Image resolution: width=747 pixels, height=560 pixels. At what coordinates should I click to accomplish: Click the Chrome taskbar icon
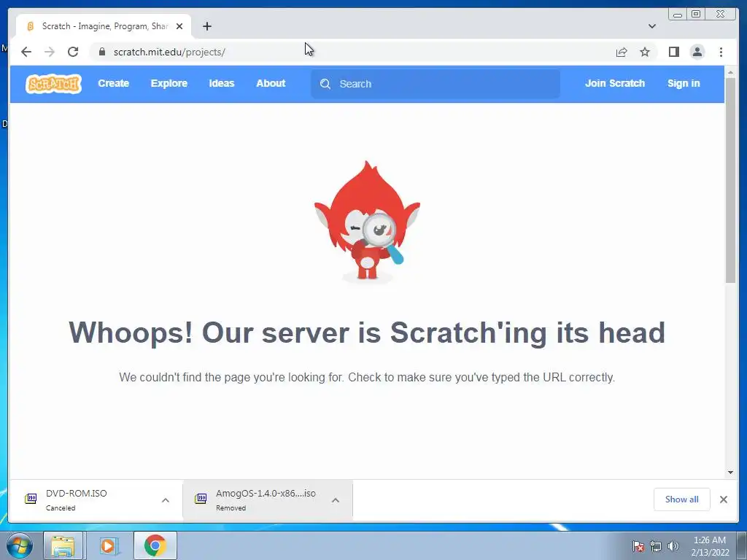pos(155,545)
